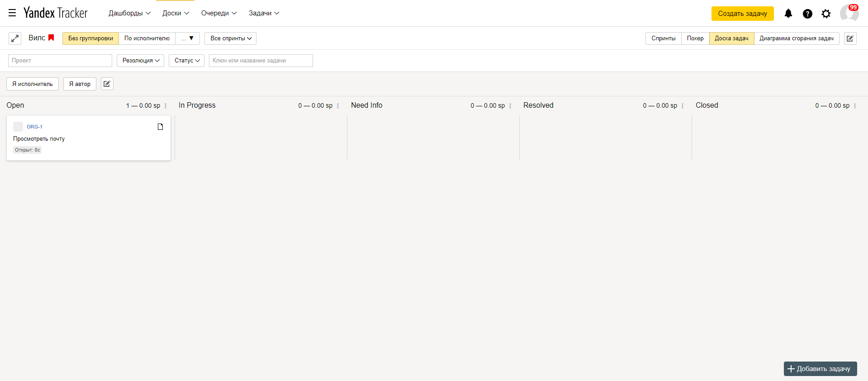Click the notifications bell icon
This screenshot has width=868, height=381.
point(788,14)
